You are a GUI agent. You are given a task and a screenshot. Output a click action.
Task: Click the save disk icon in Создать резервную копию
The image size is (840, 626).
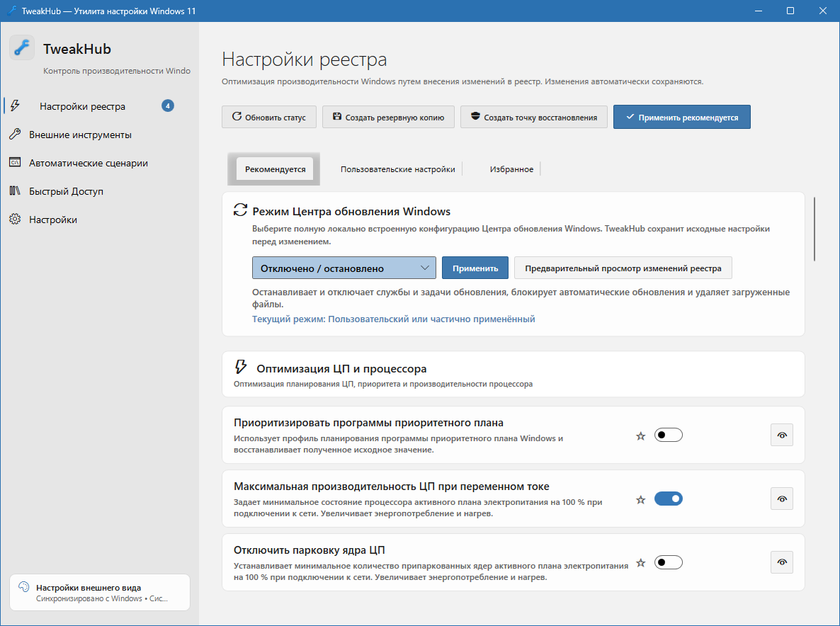(337, 116)
